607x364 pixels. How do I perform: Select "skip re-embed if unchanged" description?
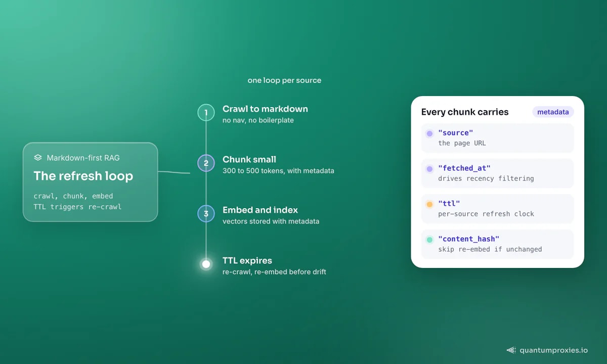(x=490, y=249)
